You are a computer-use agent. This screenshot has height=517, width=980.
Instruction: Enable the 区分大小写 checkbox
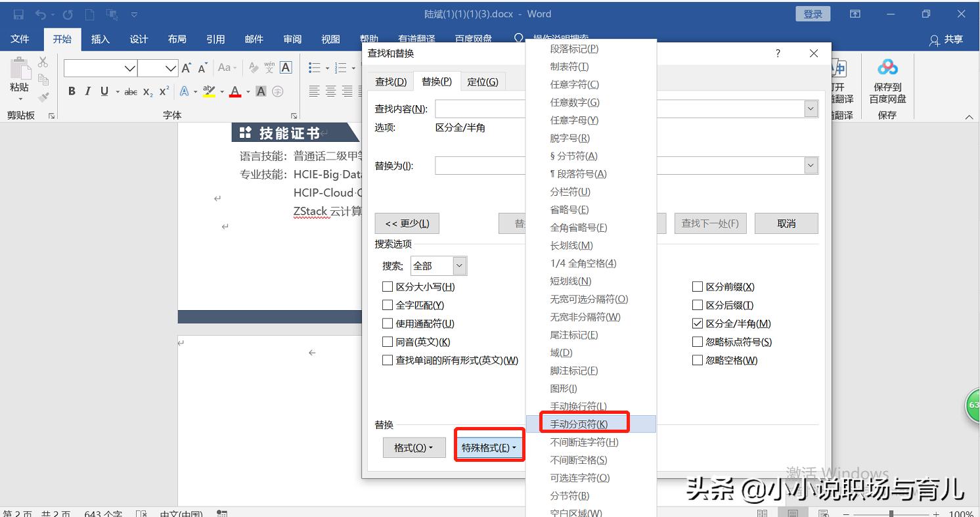pyautogui.click(x=388, y=286)
